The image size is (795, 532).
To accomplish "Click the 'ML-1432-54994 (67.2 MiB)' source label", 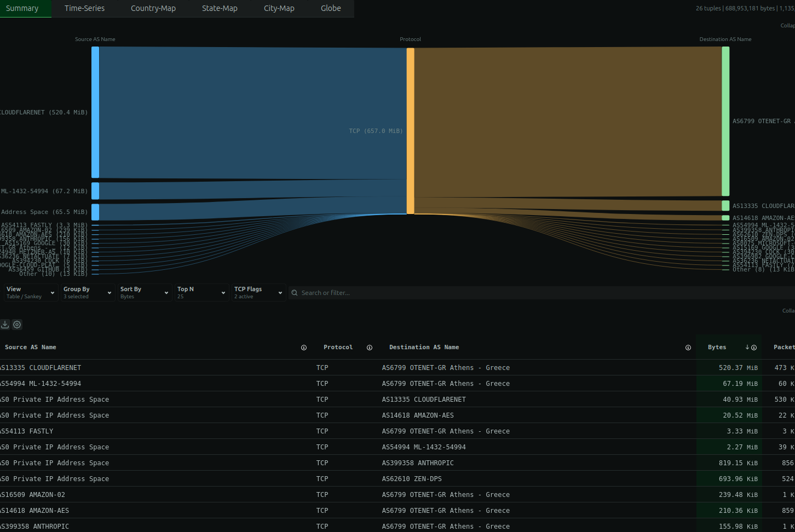I will [x=44, y=192].
